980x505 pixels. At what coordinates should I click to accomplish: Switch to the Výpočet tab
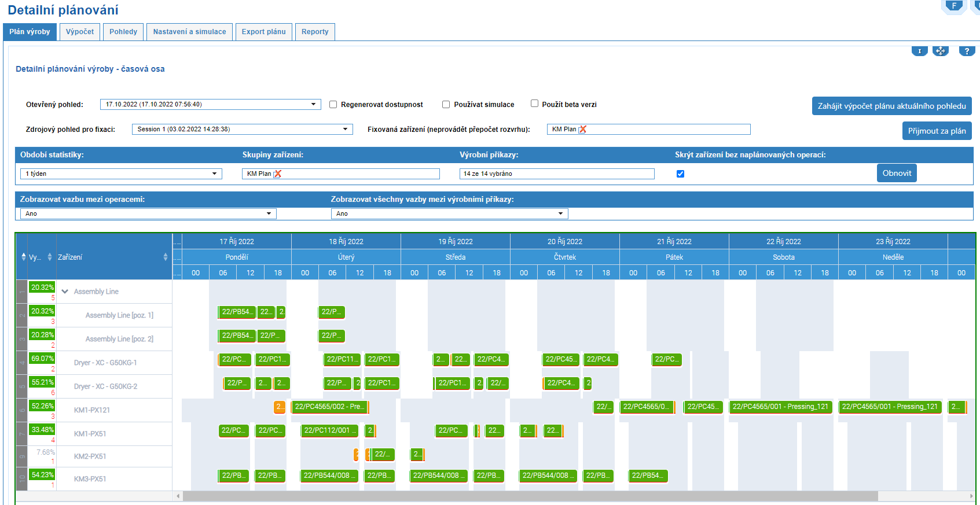tap(80, 32)
